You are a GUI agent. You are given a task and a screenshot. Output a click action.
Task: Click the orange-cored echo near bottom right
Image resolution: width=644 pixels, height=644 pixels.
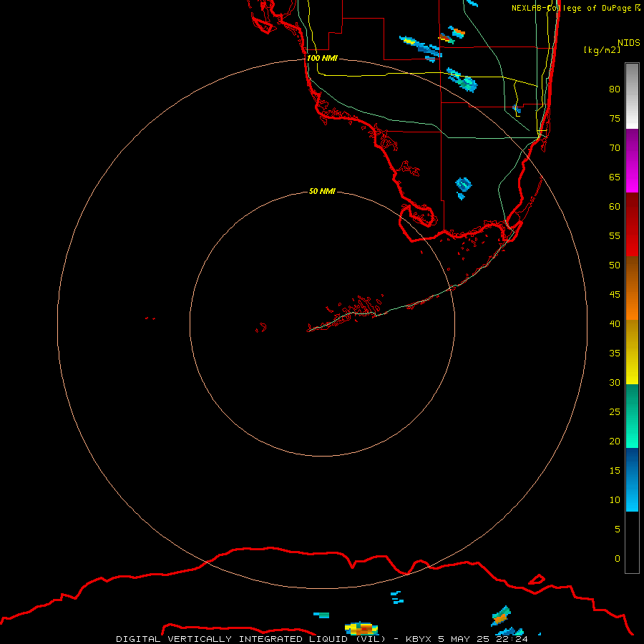tap(501, 616)
